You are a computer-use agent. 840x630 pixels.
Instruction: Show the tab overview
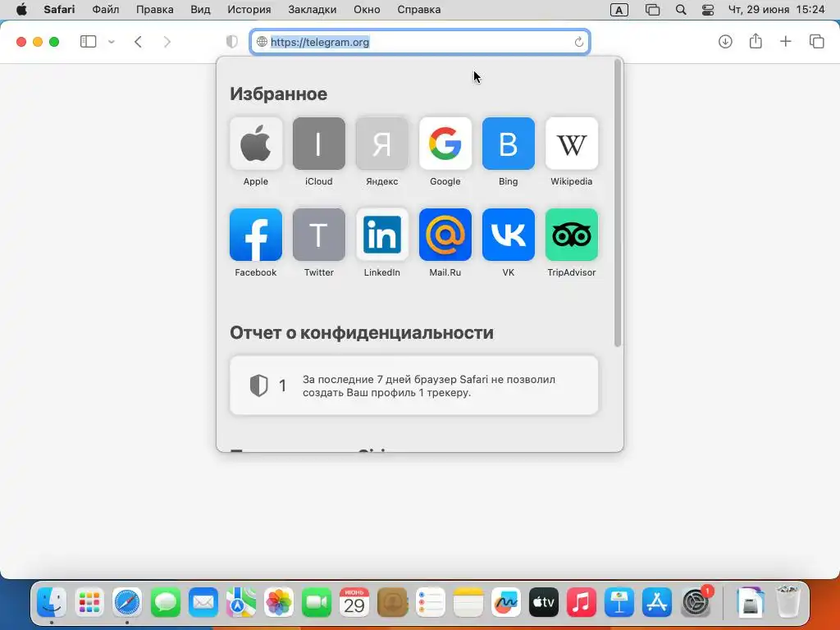pyautogui.click(x=816, y=41)
